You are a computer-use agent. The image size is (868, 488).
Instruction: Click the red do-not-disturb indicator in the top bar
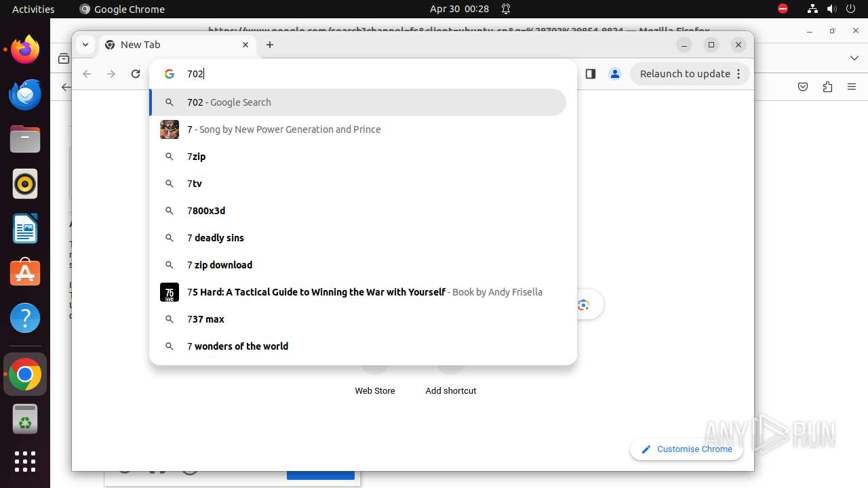point(783,9)
